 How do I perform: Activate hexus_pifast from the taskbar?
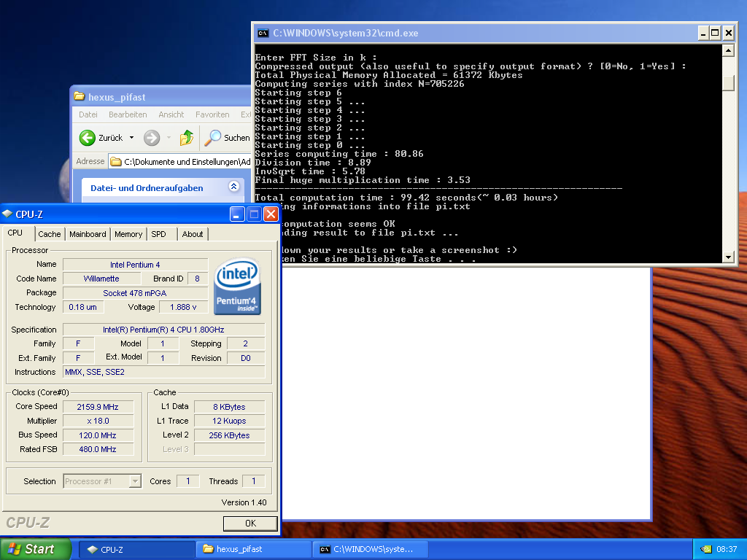coord(253,549)
